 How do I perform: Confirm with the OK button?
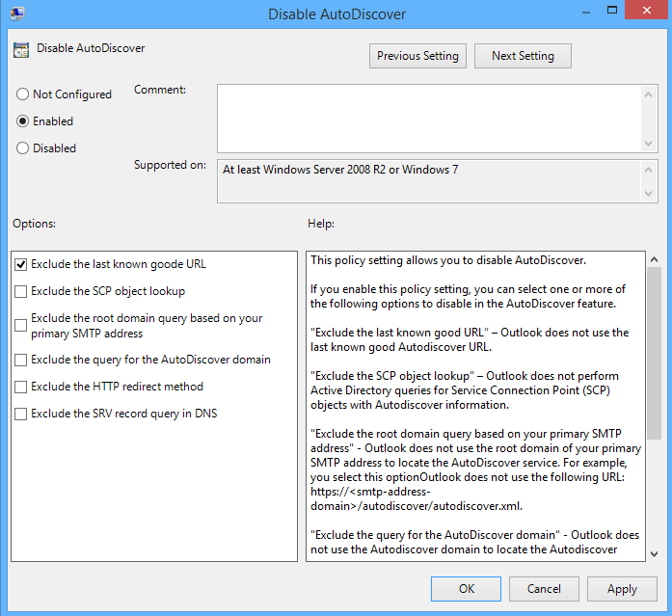467,589
